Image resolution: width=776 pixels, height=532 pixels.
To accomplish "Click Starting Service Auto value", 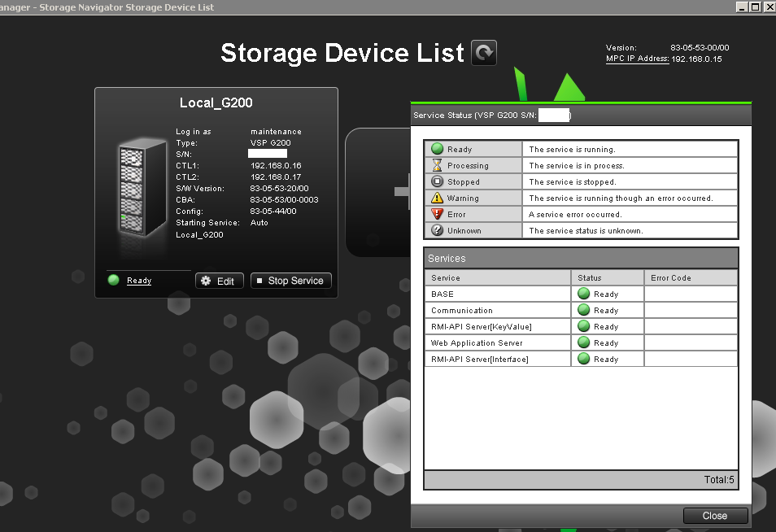I will tap(259, 223).
